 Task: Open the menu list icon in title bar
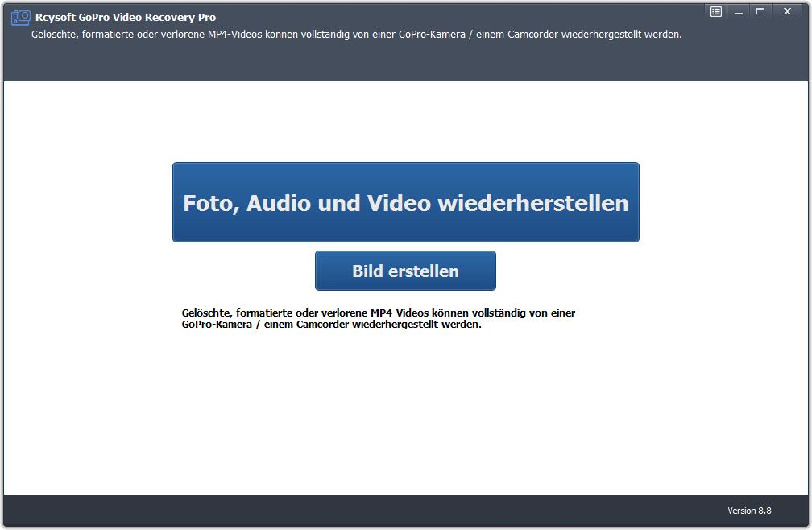(x=715, y=11)
